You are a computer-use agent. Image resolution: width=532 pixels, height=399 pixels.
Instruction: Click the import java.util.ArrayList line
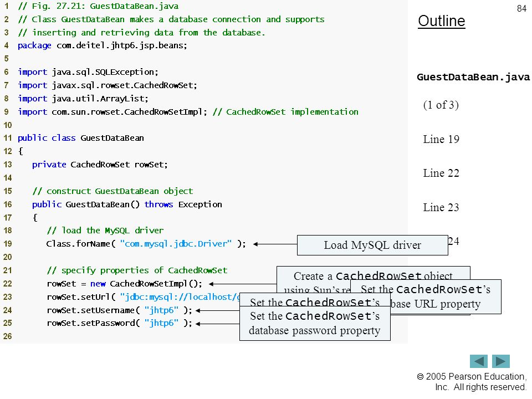point(83,99)
